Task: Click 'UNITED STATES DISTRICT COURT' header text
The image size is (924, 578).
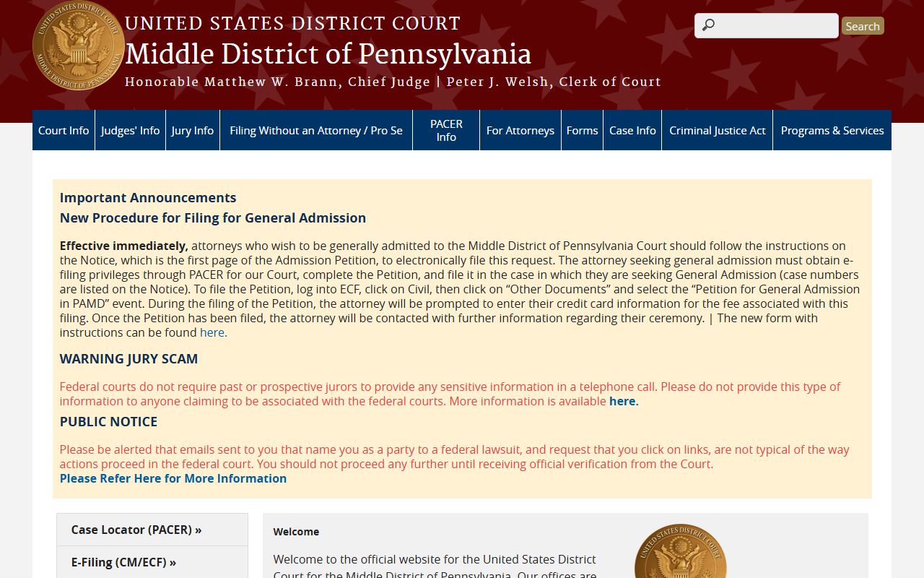Action: tap(293, 23)
